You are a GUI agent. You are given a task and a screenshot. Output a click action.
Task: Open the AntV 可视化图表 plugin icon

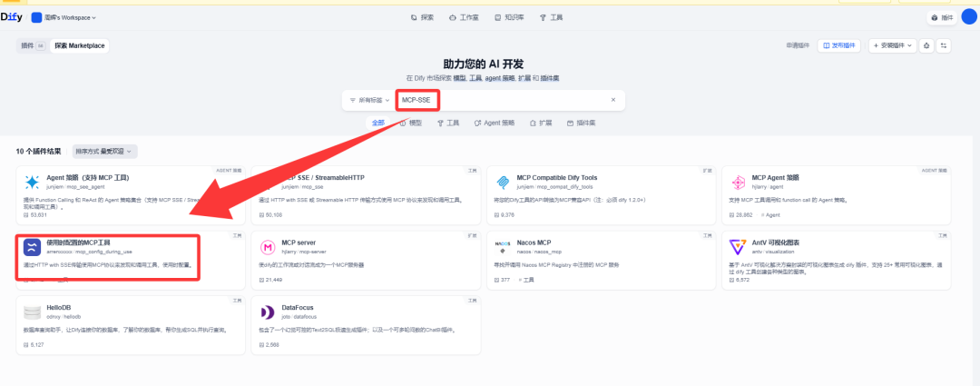click(738, 247)
